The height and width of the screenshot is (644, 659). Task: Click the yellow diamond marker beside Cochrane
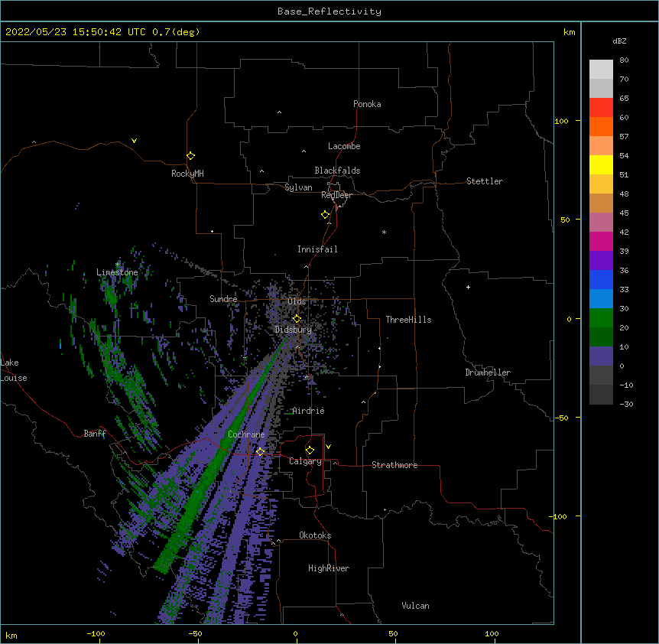(260, 451)
